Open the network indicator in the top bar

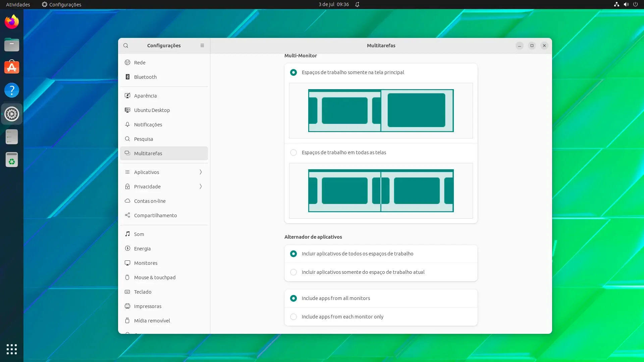(616, 4)
